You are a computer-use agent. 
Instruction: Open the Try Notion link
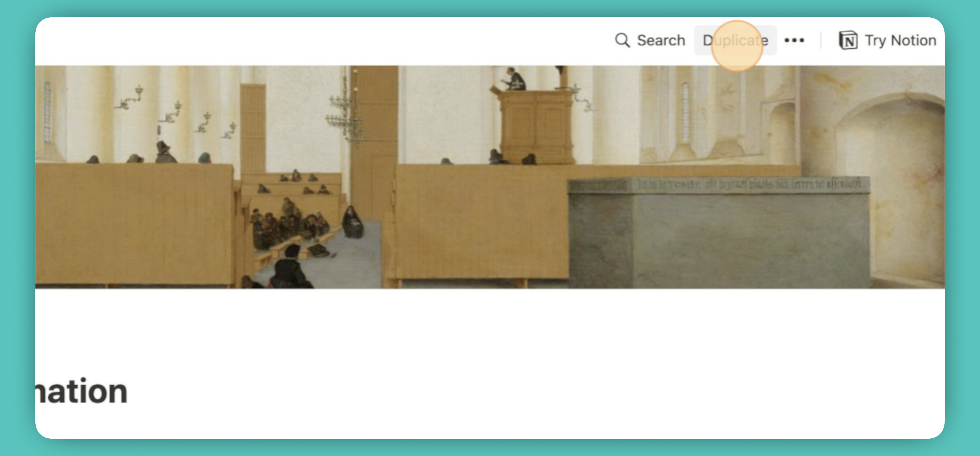coord(888,40)
